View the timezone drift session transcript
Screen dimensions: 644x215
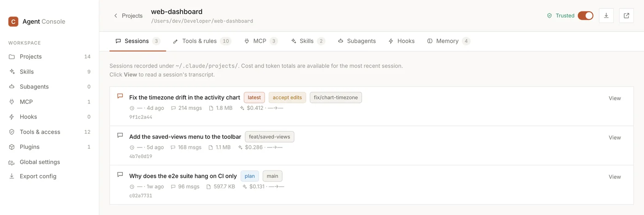pos(615,98)
